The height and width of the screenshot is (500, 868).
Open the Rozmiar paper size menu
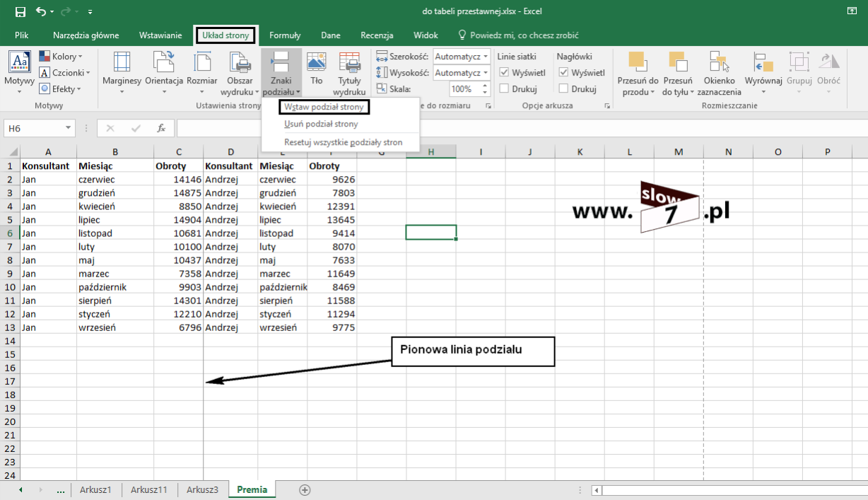[x=202, y=73]
